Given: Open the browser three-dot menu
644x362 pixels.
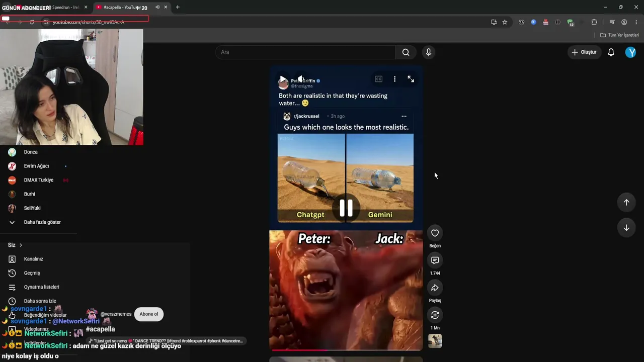Looking at the screenshot, I should click(x=636, y=22).
